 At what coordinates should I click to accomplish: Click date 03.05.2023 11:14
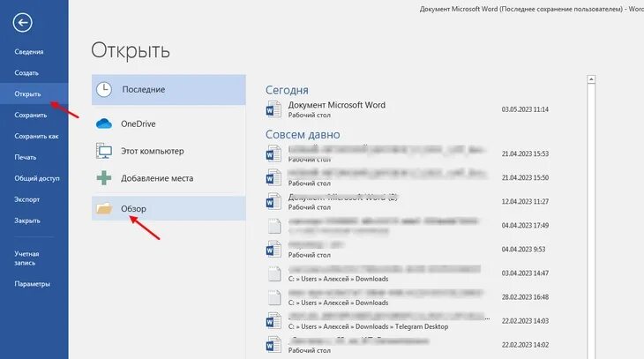525,109
